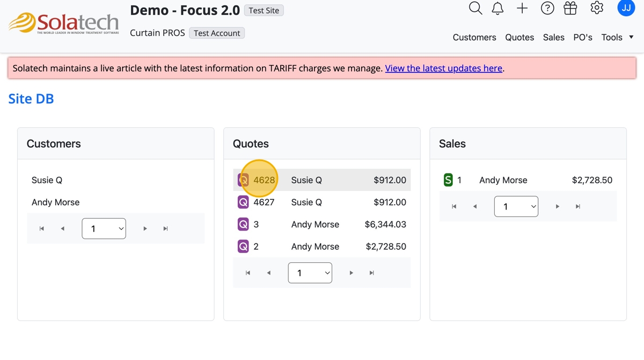The height and width of the screenshot is (360, 644).
Task: Open the help question mark icon
Action: point(547,8)
